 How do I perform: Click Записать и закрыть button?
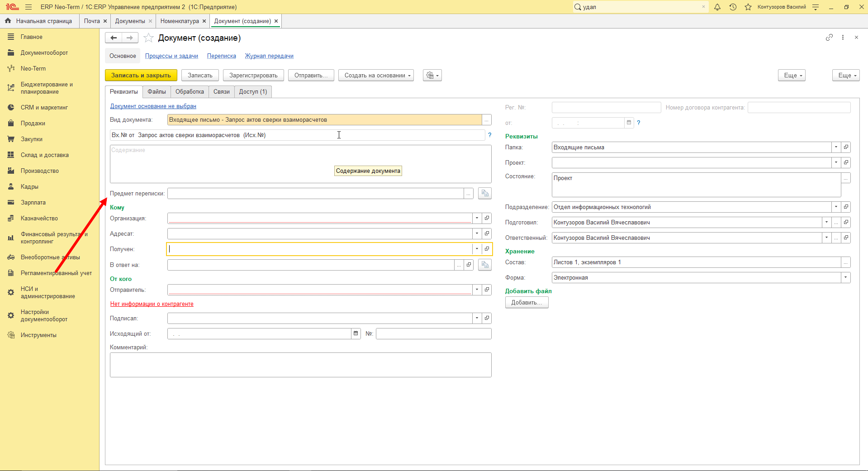(x=141, y=76)
